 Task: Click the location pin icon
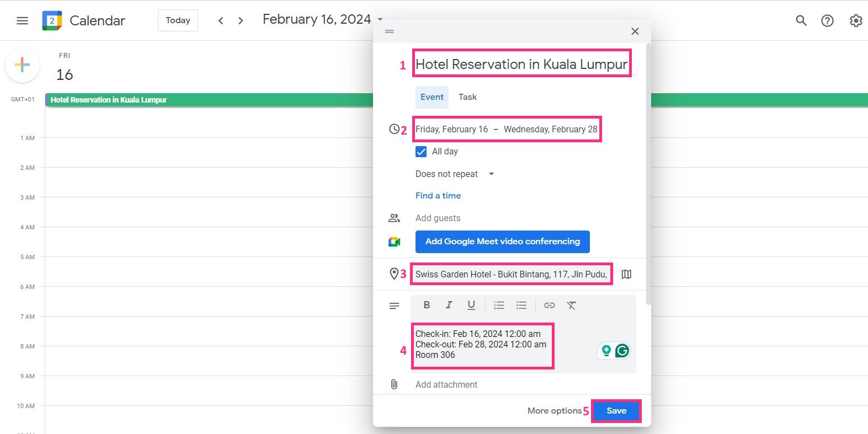coord(394,274)
